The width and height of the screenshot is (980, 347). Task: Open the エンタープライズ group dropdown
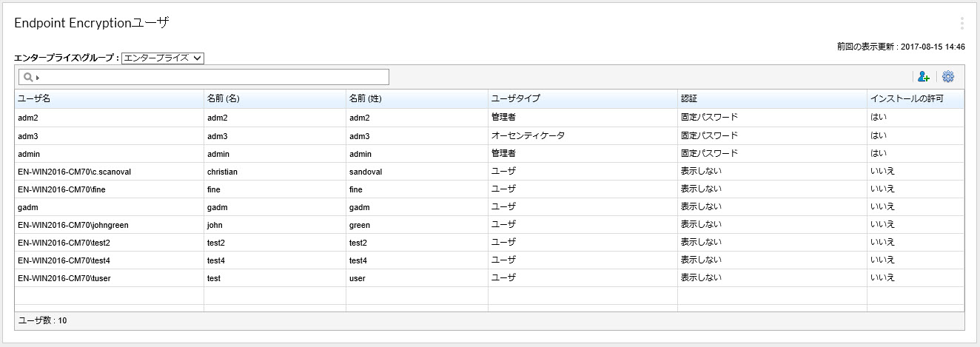pyautogui.click(x=162, y=58)
